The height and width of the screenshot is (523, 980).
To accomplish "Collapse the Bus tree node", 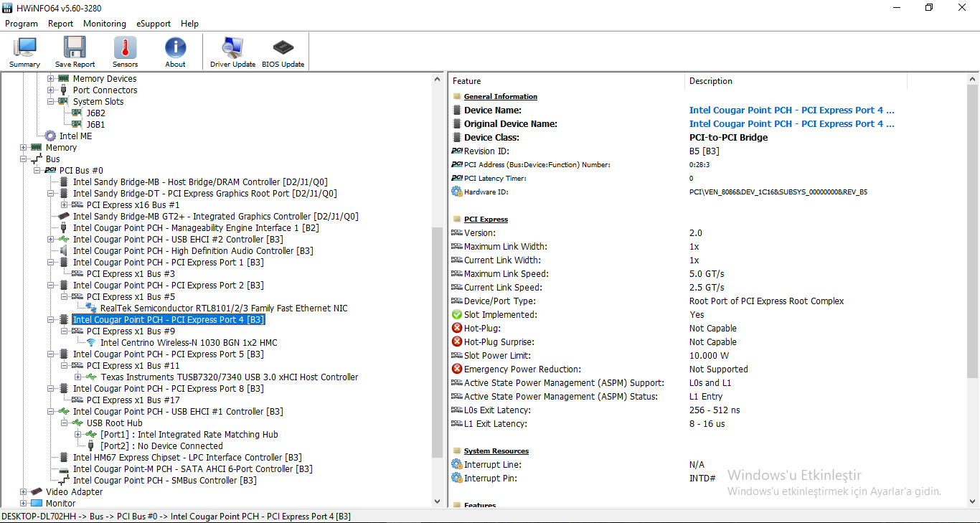I will pyautogui.click(x=24, y=159).
